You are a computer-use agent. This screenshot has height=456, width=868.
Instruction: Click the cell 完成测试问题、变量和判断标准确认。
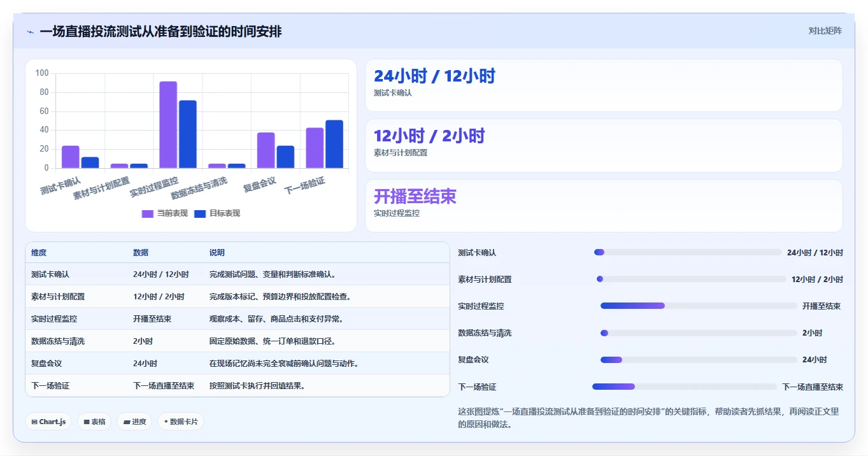pyautogui.click(x=273, y=274)
